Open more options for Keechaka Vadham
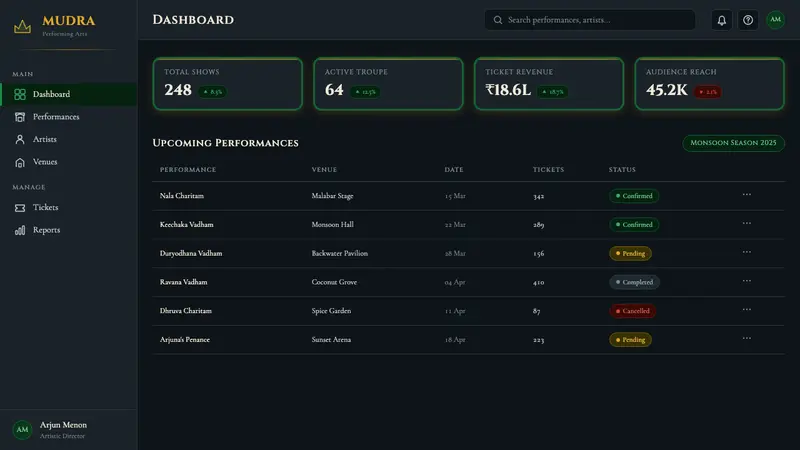The height and width of the screenshot is (450, 800). [x=746, y=223]
